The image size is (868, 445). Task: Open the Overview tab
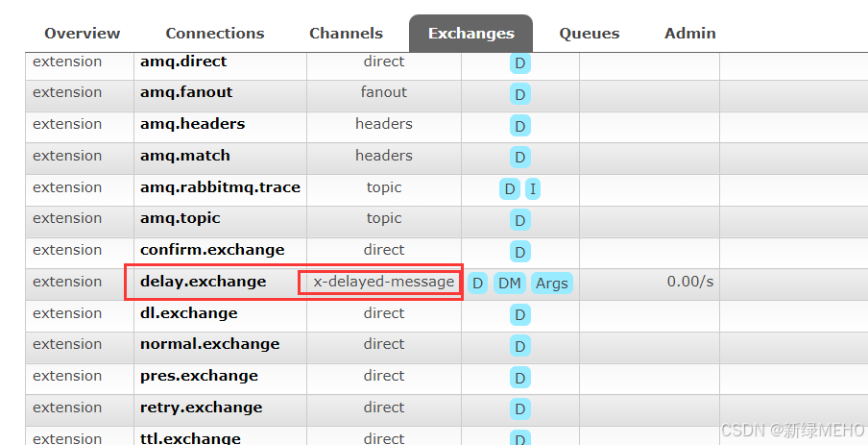pyautogui.click(x=82, y=34)
